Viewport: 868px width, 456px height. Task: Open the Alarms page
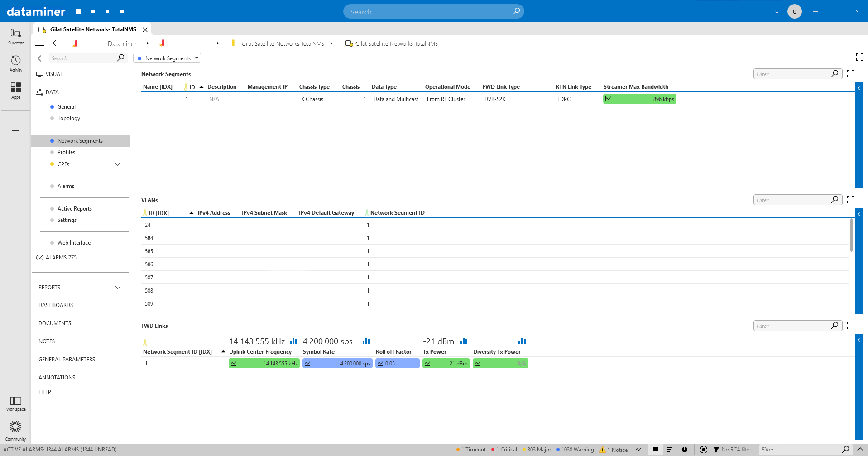click(66, 186)
